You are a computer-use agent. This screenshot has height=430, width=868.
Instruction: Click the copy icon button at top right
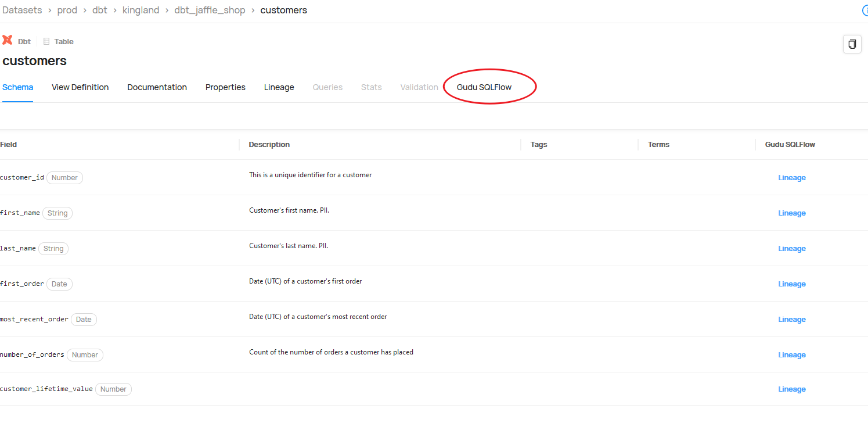click(852, 44)
